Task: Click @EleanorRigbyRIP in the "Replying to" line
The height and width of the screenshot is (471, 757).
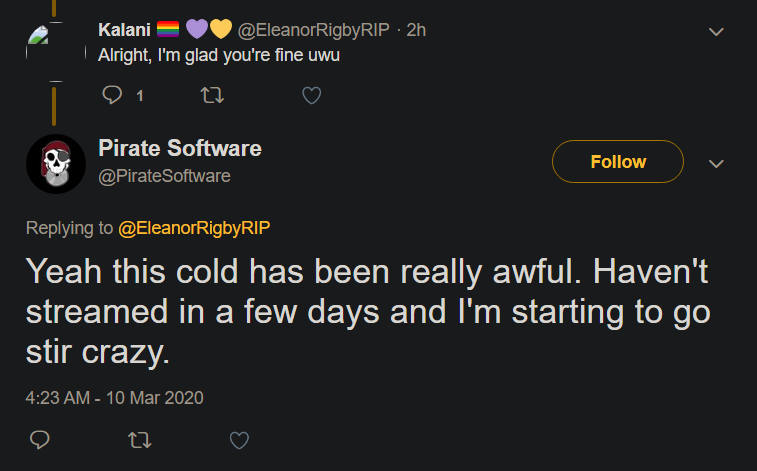Action: point(194,228)
